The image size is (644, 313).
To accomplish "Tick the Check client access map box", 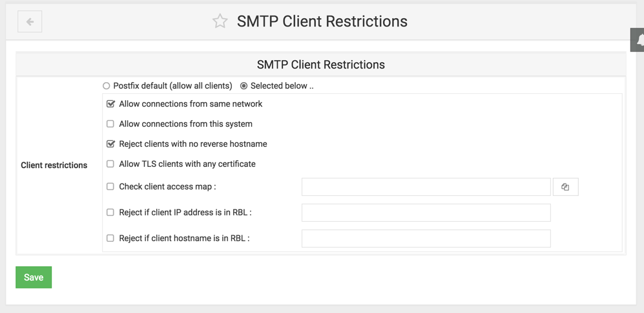I will (x=110, y=187).
